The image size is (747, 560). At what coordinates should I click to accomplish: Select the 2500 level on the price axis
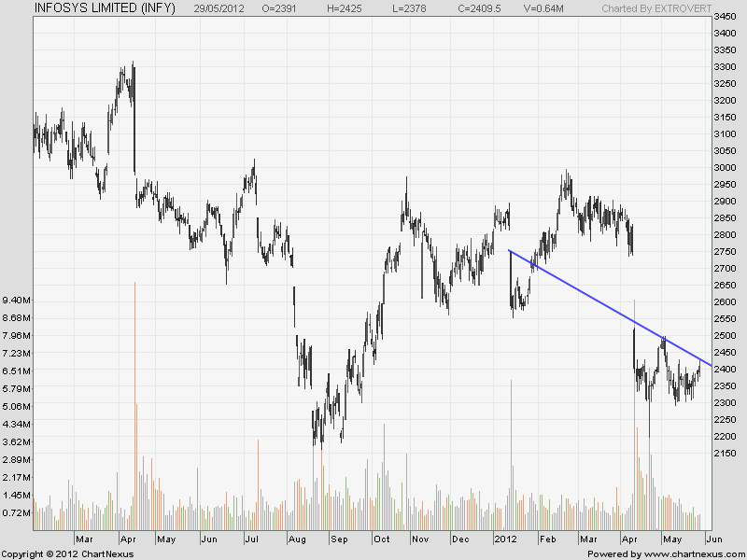[723, 335]
